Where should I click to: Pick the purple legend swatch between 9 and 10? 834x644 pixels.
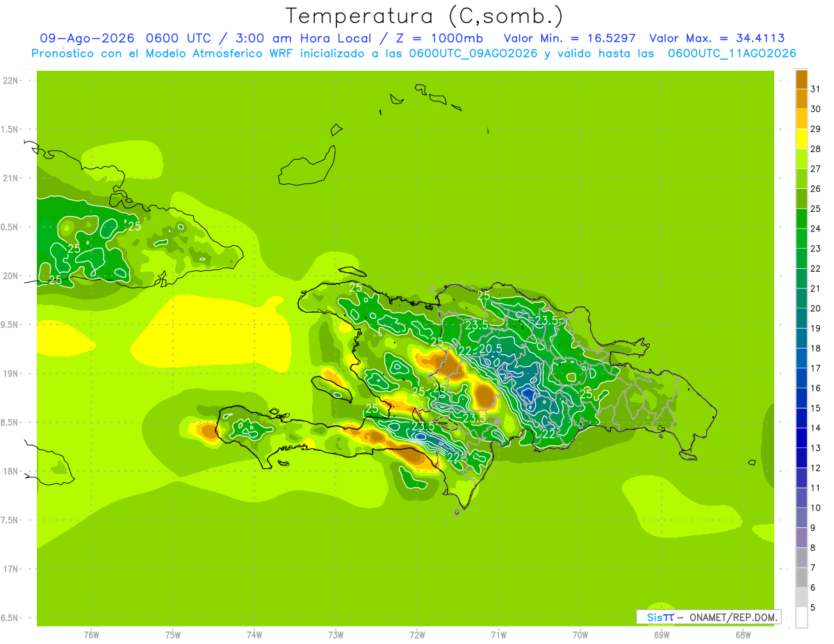[801, 518]
